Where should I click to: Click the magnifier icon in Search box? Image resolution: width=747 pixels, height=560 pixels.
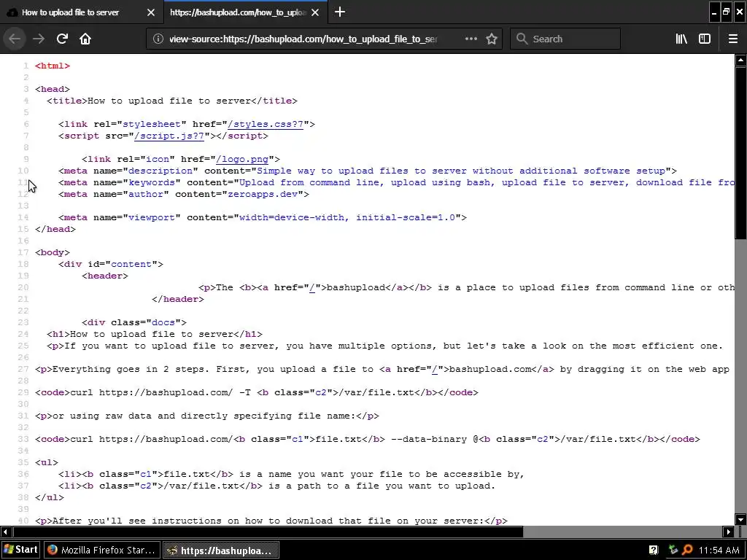(x=522, y=39)
